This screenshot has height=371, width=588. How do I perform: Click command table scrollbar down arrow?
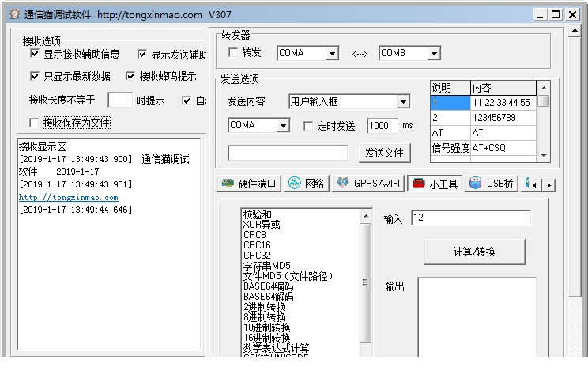544,155
